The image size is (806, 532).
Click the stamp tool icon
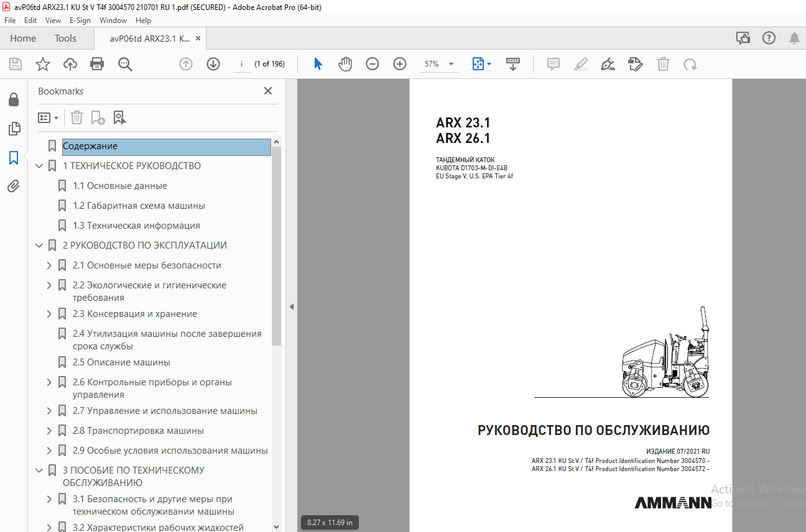pos(635,64)
